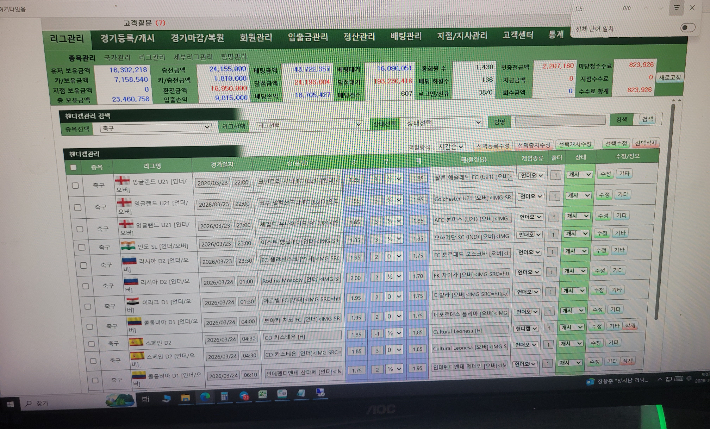Screen dimensions: 710x429
Task: Check the checkbox for 콜롬비아 D1 04:00 row
Action: (x=90, y=326)
